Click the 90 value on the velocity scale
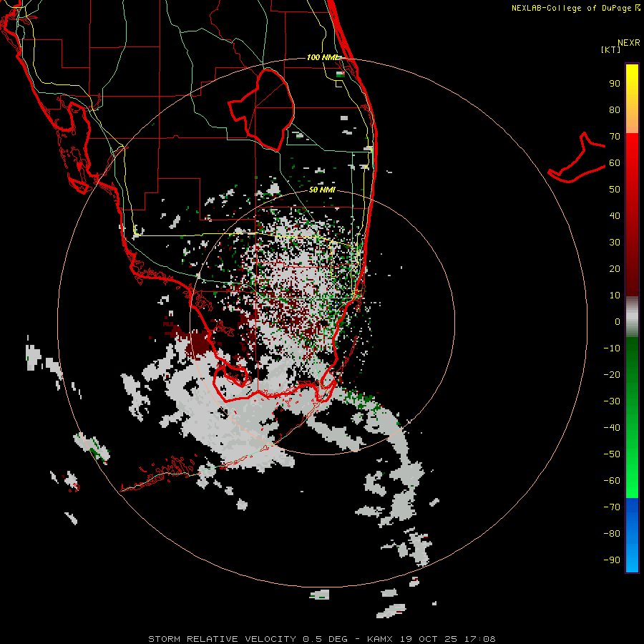The height and width of the screenshot is (644, 644). pos(615,84)
